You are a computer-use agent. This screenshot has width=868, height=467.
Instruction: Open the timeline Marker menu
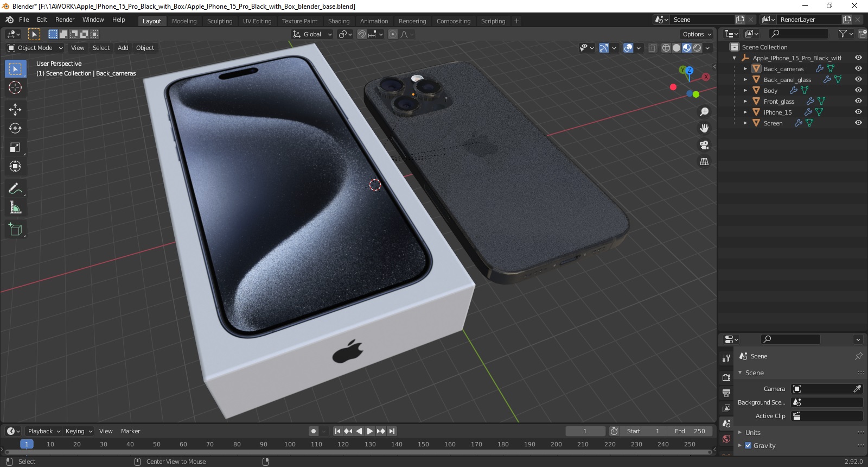point(130,431)
